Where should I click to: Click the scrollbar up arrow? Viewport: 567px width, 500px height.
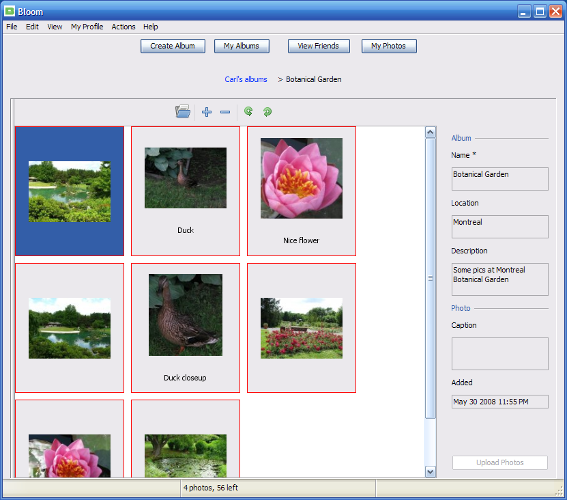click(430, 132)
